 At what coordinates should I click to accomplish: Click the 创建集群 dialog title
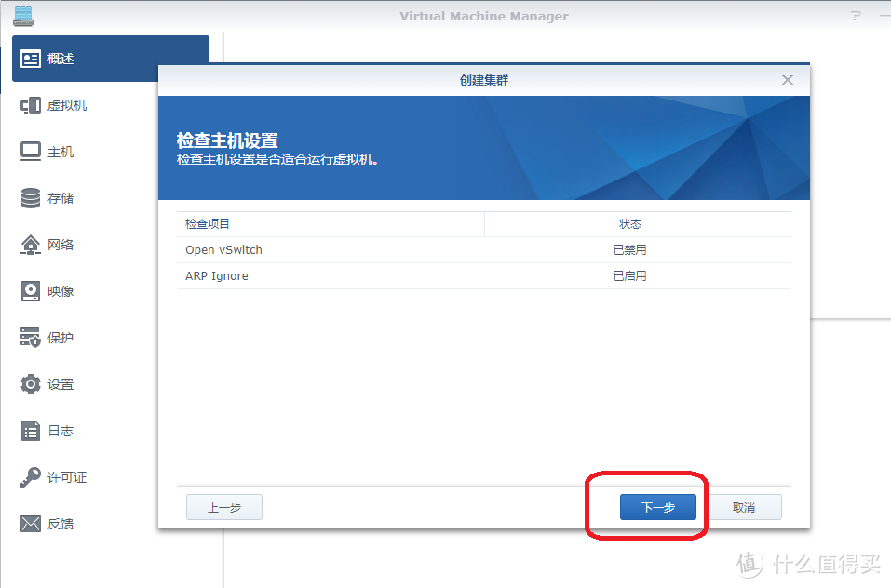tap(484, 80)
